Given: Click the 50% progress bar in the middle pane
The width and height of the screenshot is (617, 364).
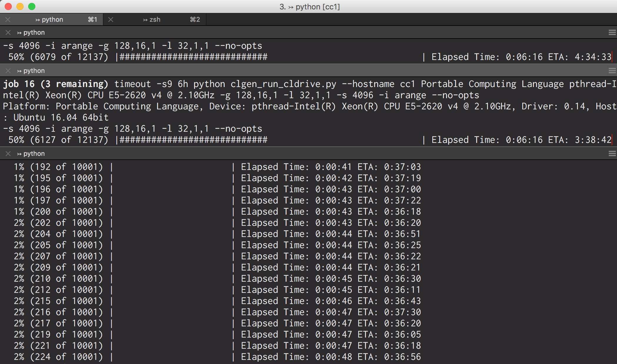Looking at the screenshot, I should coord(191,140).
